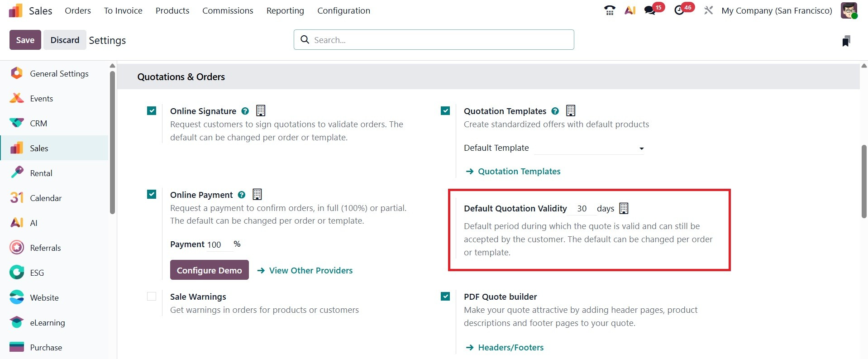Follow the View Other Providers link
This screenshot has height=359, width=868.
tap(310, 270)
